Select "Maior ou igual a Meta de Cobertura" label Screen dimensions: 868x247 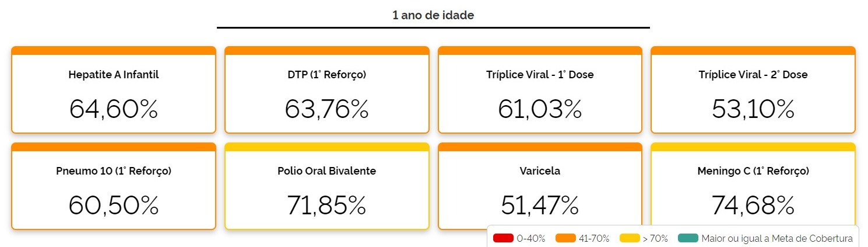point(777,238)
